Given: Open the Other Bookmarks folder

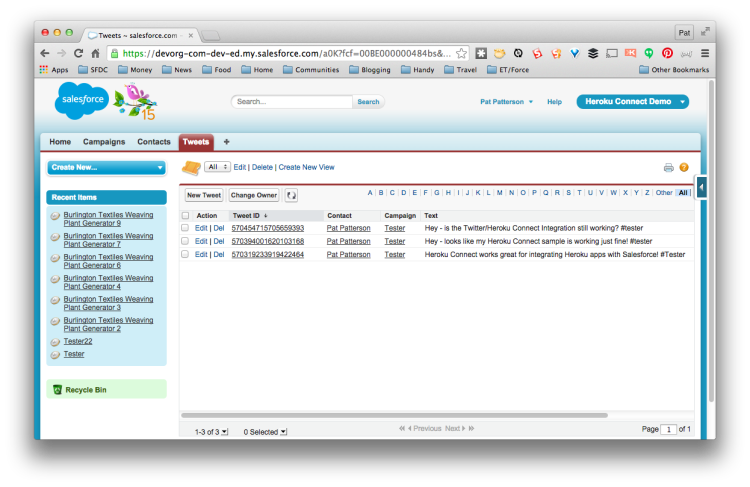Looking at the screenshot, I should [x=674, y=70].
